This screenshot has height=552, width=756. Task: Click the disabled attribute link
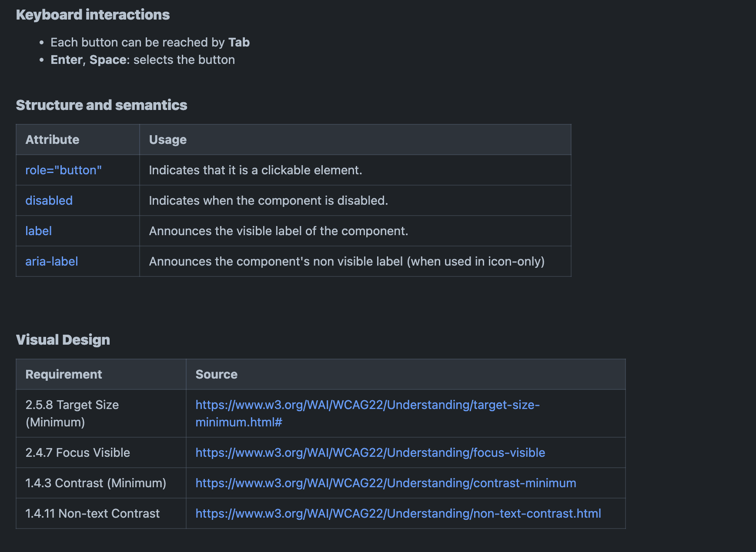pyautogui.click(x=49, y=200)
